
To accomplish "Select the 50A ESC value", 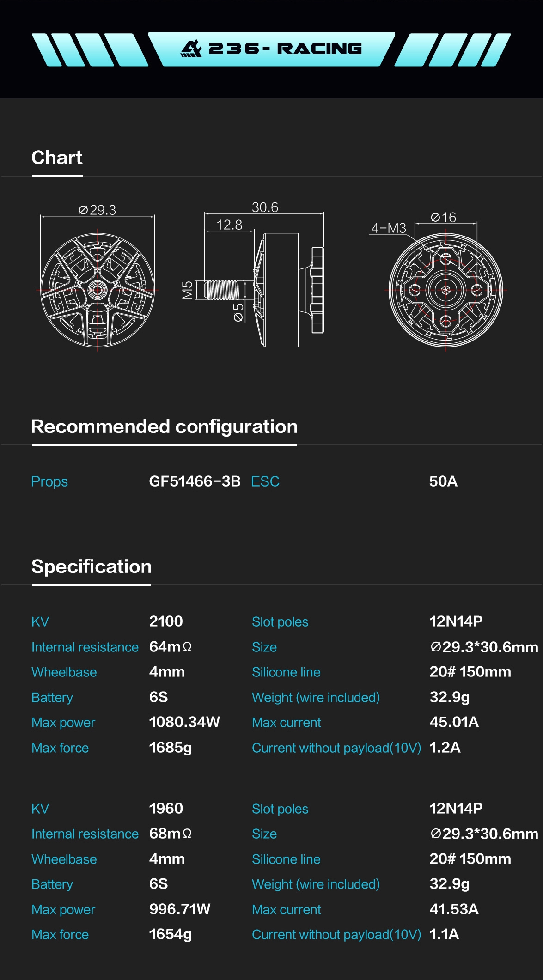I will pos(443,481).
